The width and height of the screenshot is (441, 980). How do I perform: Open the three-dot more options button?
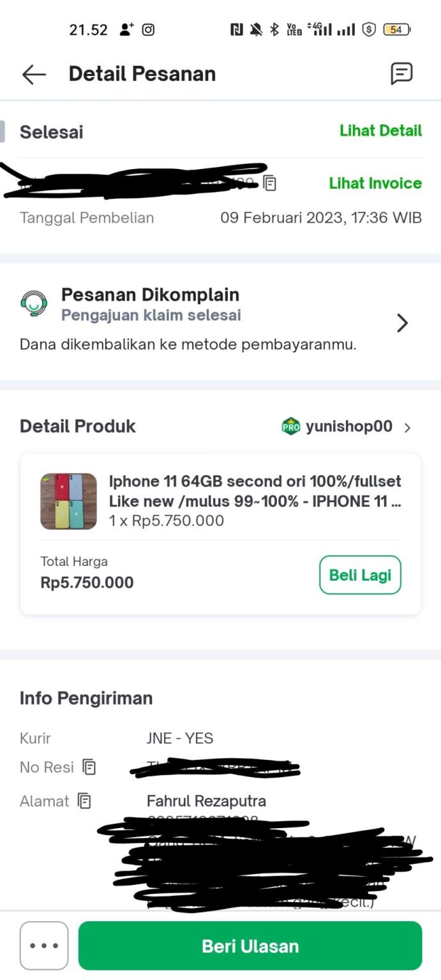click(43, 945)
